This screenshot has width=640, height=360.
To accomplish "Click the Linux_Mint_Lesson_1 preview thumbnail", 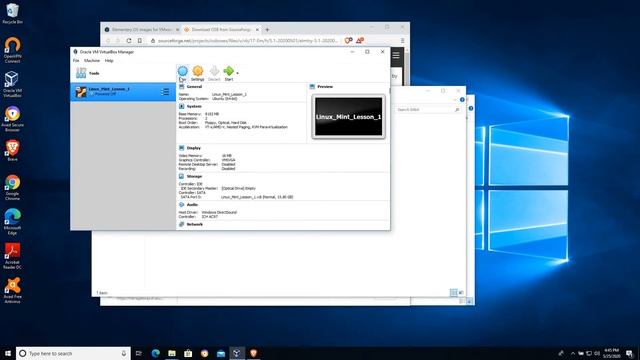I will point(348,117).
